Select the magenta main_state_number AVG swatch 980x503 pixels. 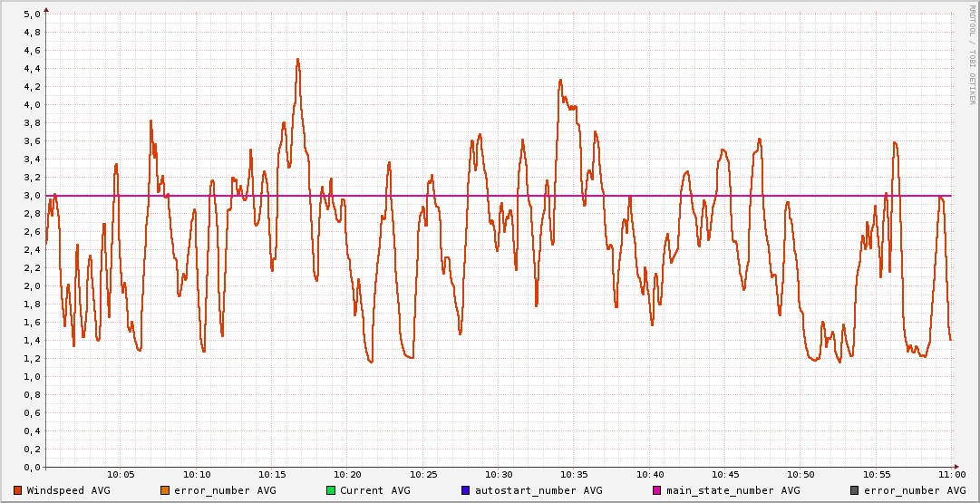click(x=656, y=490)
